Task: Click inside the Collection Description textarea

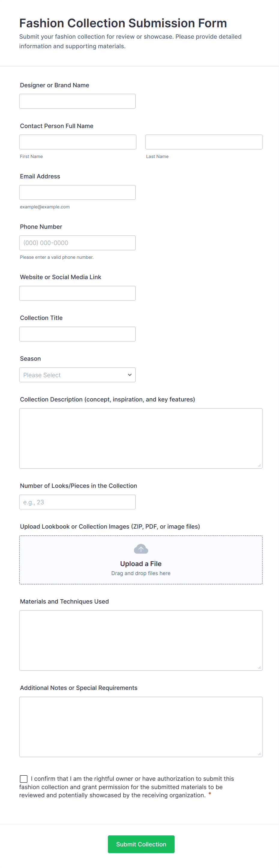Action: coord(140,438)
